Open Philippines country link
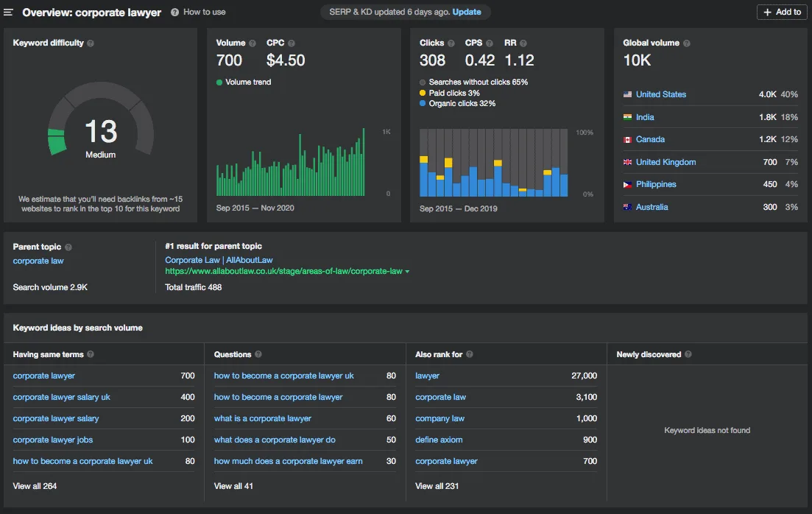 [656, 184]
